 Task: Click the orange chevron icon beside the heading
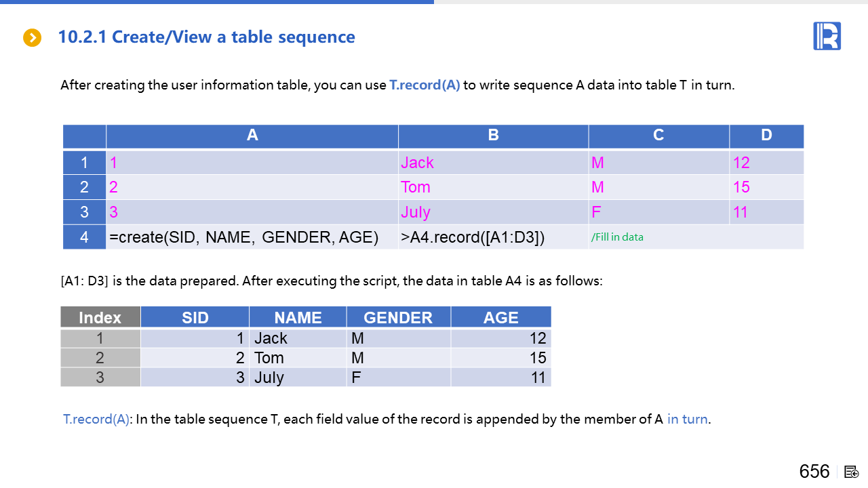[x=32, y=38]
